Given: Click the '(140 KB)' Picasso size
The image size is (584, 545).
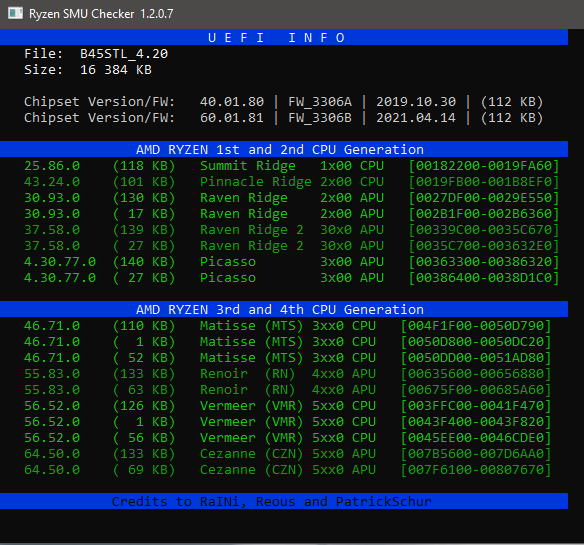Looking at the screenshot, I should click(144, 262).
